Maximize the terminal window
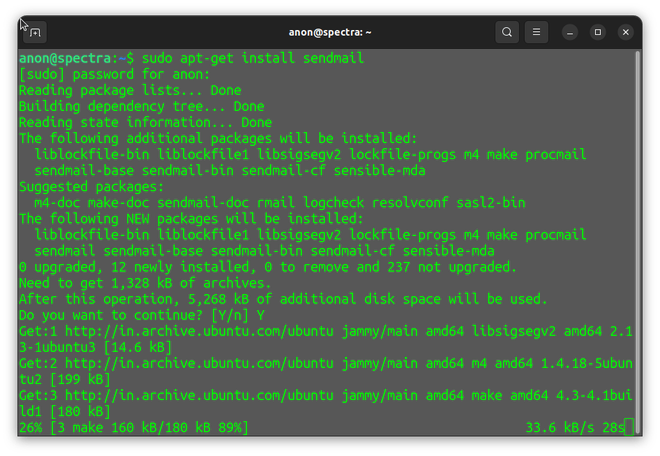The height and width of the screenshot is (456, 660). pyautogui.click(x=598, y=32)
